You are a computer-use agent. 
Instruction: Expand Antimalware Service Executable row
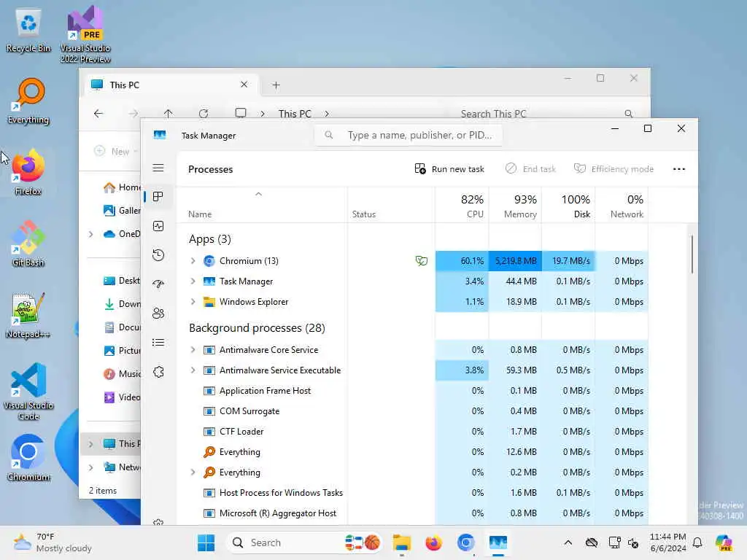click(193, 370)
